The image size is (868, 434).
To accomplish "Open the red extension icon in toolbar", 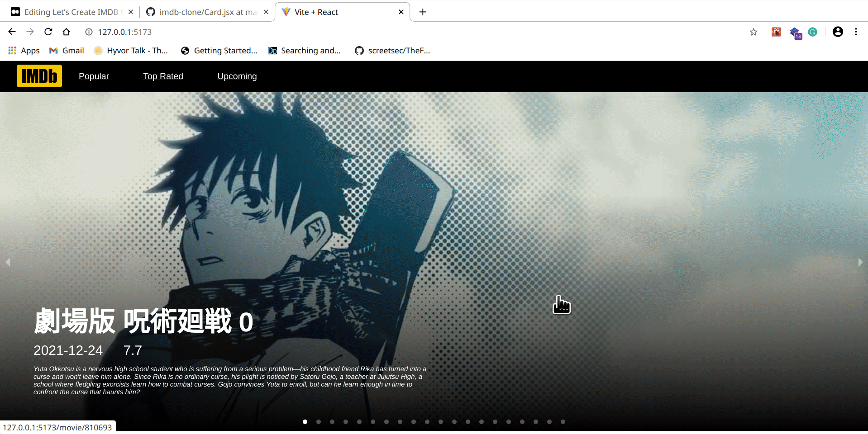I will [776, 32].
